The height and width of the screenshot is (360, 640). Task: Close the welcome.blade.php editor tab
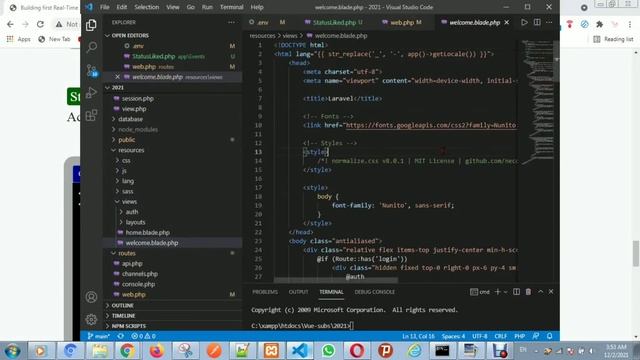click(x=507, y=22)
